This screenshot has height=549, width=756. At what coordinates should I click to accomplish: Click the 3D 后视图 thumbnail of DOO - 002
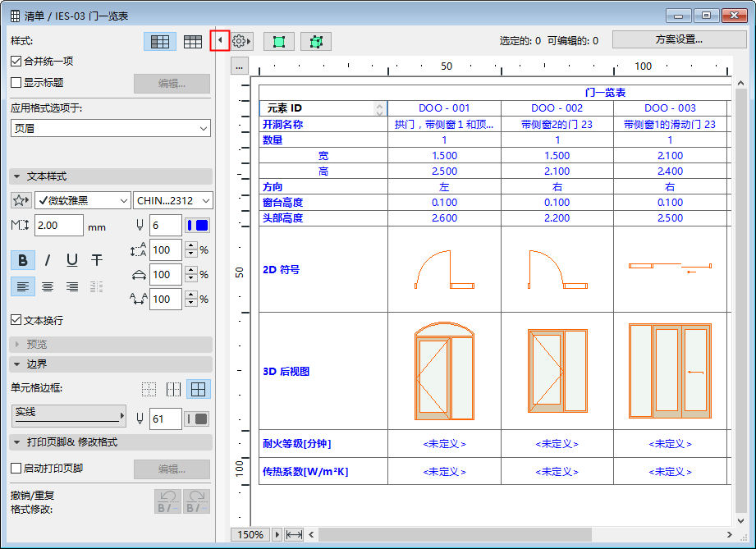pos(557,371)
